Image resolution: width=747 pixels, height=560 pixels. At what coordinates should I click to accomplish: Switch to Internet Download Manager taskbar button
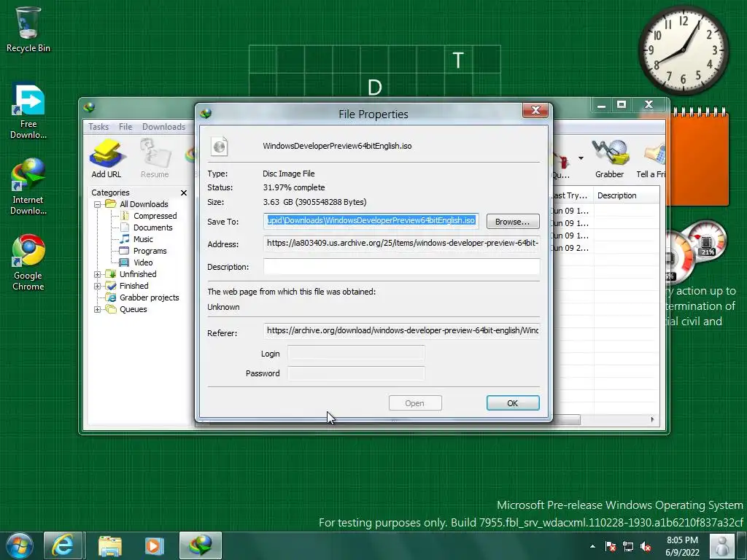pos(201,545)
